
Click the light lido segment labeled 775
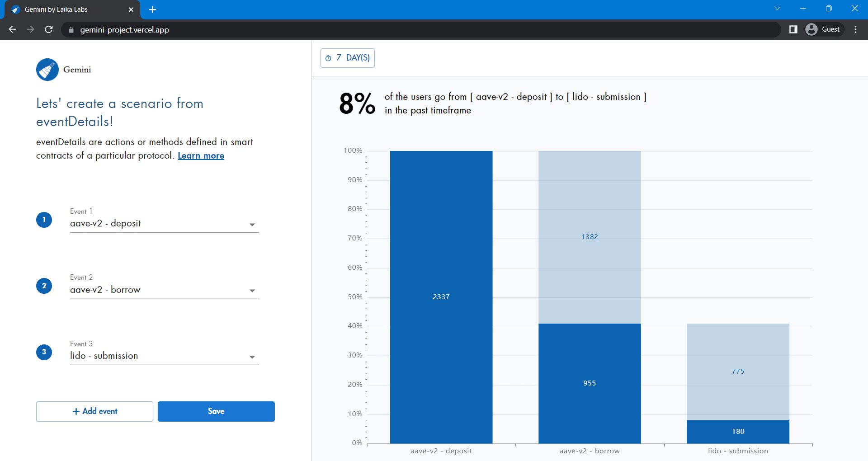pos(738,372)
